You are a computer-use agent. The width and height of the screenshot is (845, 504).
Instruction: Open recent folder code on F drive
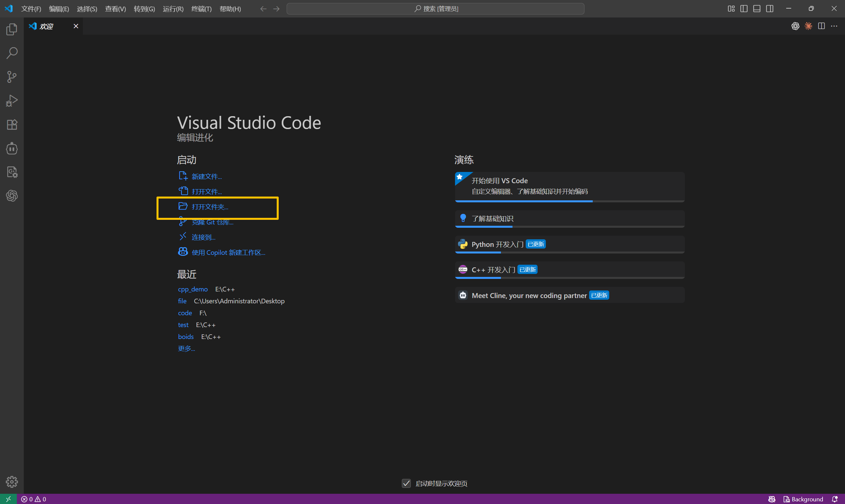pyautogui.click(x=185, y=313)
